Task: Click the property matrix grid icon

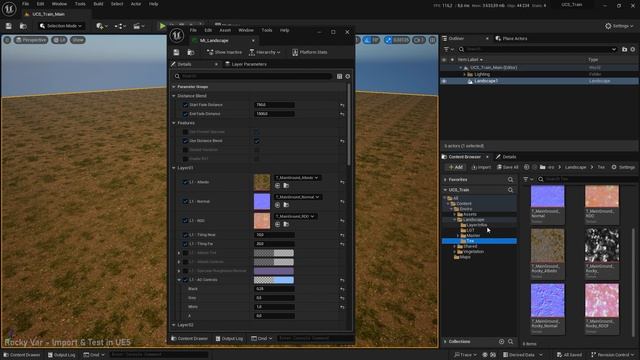Action: pyautogui.click(x=339, y=76)
